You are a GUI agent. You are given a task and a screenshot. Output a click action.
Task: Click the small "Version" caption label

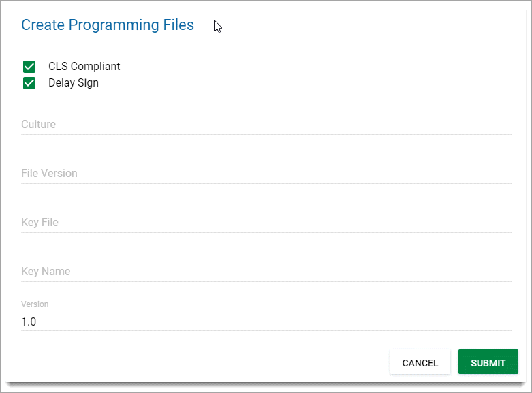point(35,304)
